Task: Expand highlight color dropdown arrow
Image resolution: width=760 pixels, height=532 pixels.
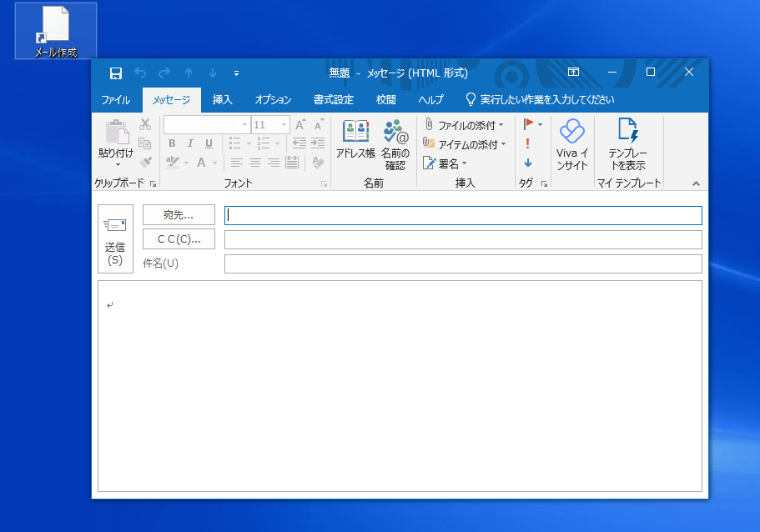Action: coord(187,163)
